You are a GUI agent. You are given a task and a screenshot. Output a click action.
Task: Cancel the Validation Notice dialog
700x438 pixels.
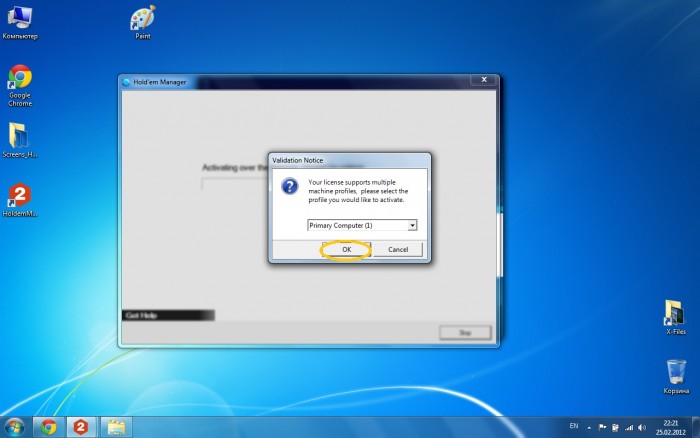click(x=398, y=250)
